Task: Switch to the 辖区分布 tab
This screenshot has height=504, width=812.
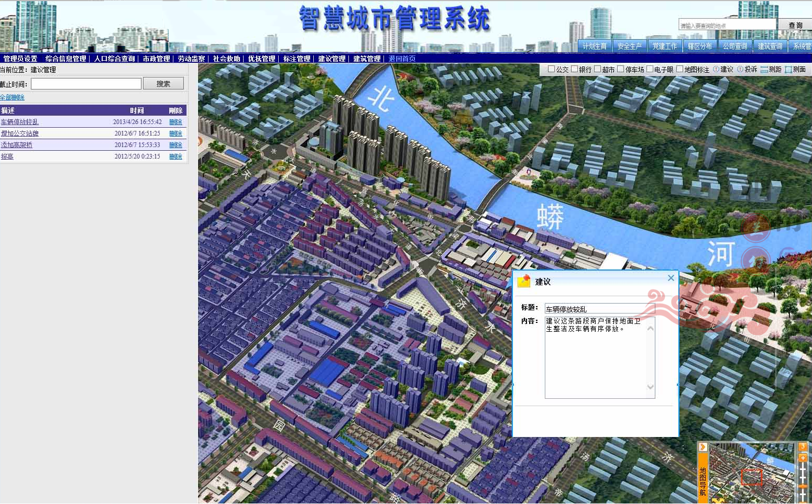Action: [699, 46]
